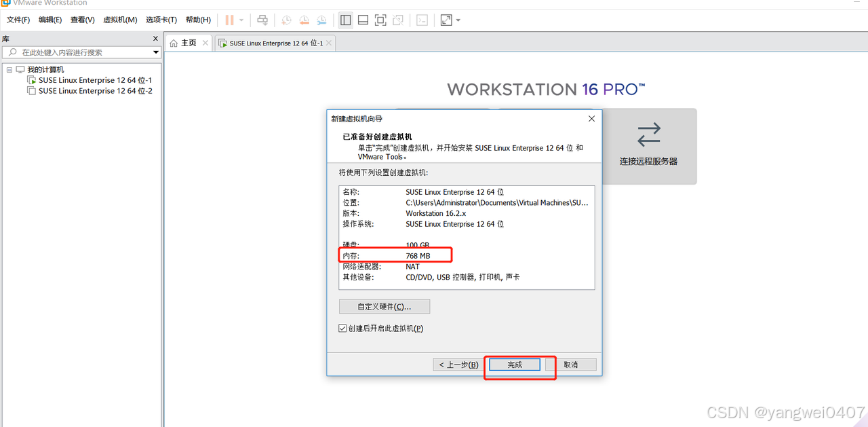
Task: Close the SUSE Linux Enterprise 12 64 位-1 tab
Action: click(329, 43)
